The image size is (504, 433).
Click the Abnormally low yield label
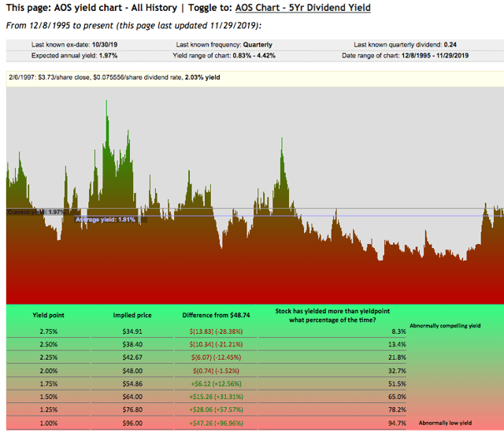445,423
